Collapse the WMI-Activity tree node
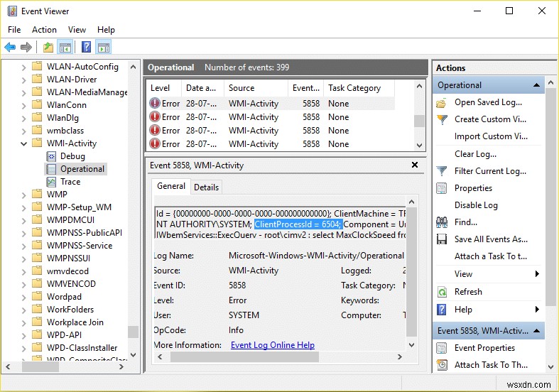This screenshot has width=559, height=392. (x=23, y=143)
